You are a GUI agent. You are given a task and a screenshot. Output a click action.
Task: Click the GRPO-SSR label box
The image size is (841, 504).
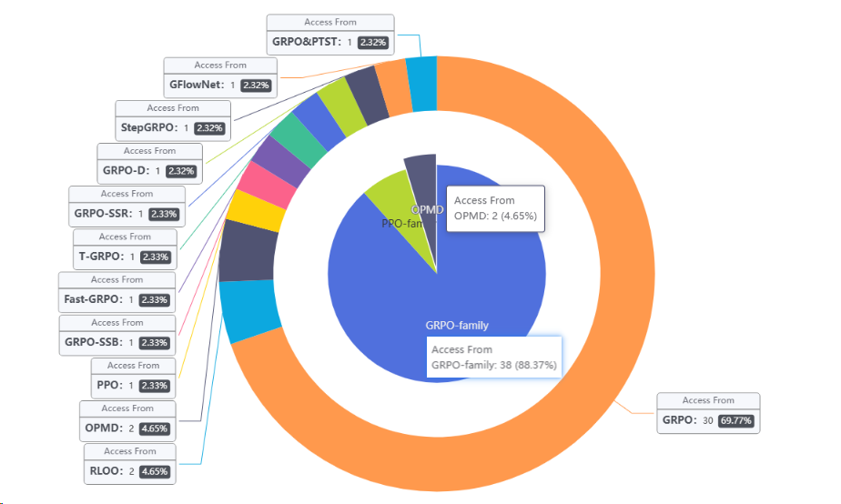pos(127,205)
